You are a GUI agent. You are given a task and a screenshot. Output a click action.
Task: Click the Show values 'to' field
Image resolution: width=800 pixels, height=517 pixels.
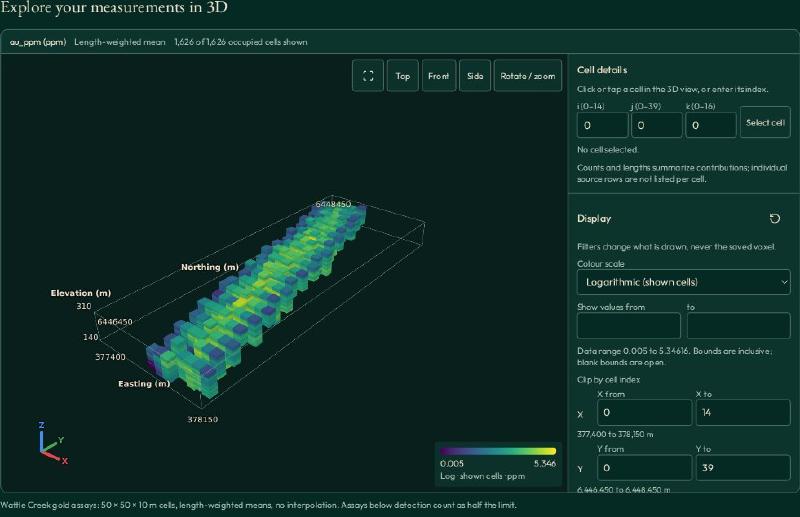[x=738, y=326]
